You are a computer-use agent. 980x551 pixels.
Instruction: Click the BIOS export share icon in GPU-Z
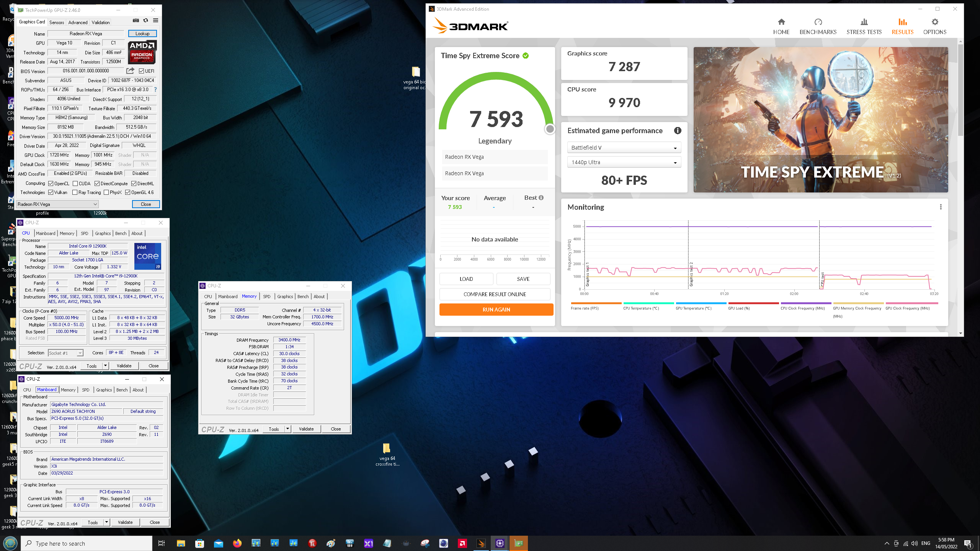130,71
